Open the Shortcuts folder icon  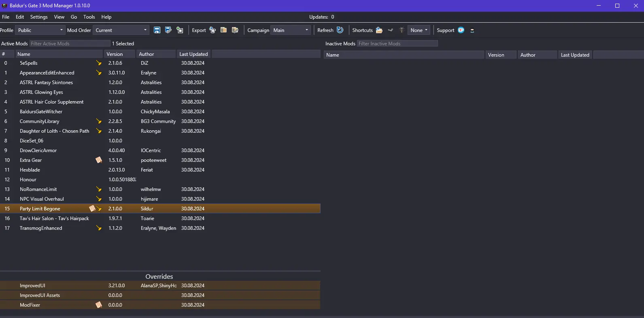pos(379,30)
